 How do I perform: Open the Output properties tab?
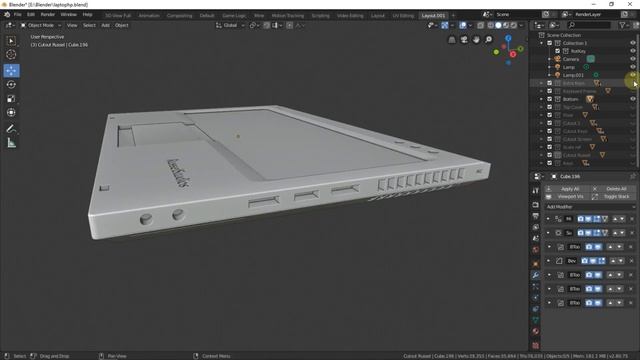coord(536,216)
